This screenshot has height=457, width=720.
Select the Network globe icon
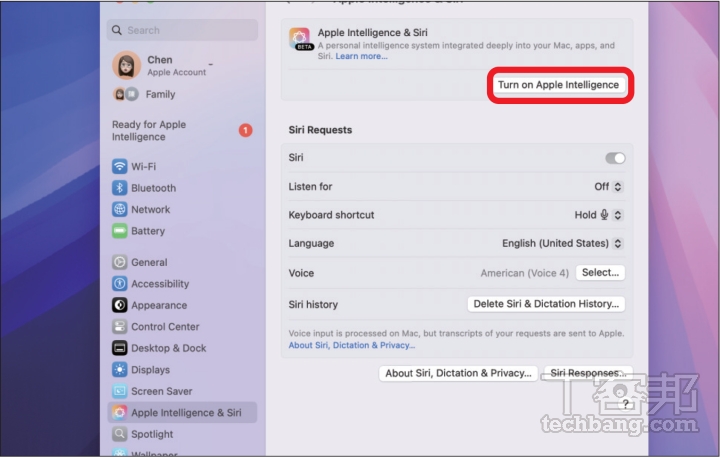coord(119,209)
